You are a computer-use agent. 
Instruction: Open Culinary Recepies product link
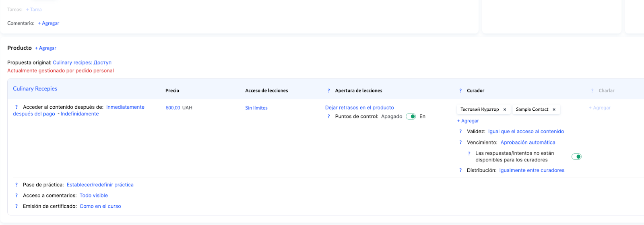pos(35,89)
